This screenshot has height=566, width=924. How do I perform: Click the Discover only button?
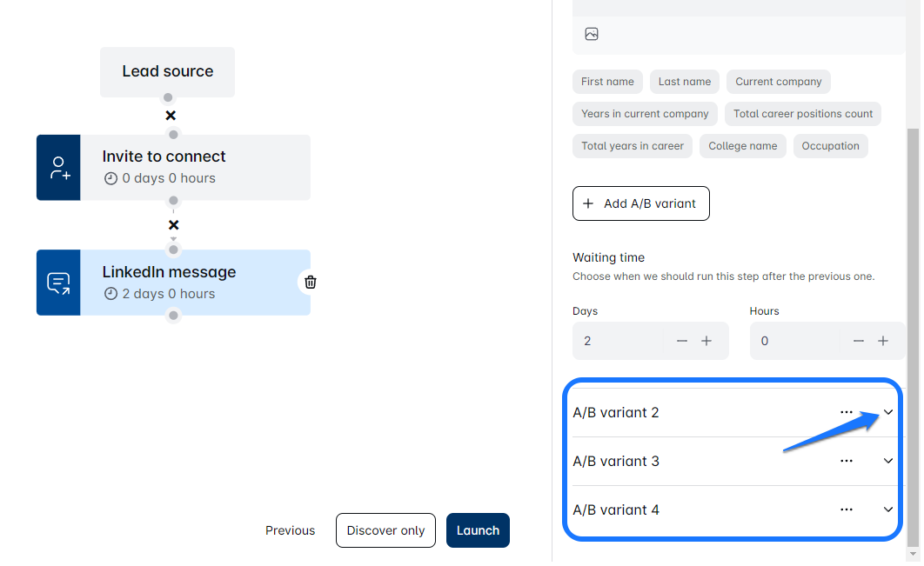385,530
